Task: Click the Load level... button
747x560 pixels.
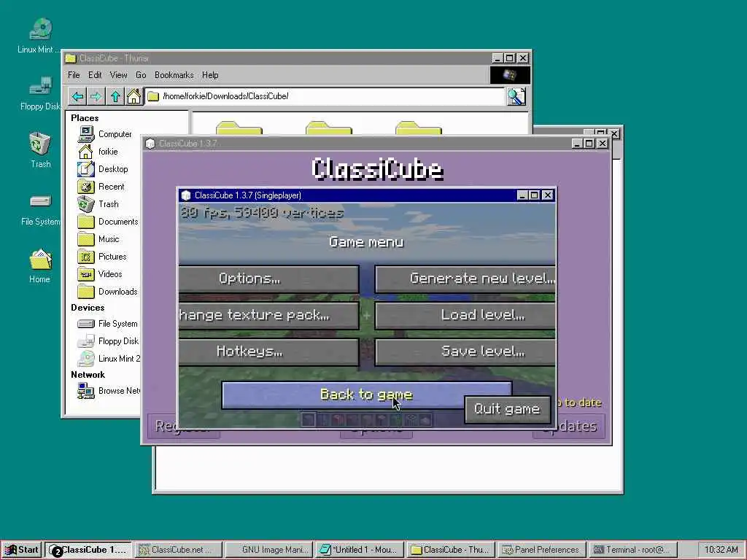Action: coord(465,315)
